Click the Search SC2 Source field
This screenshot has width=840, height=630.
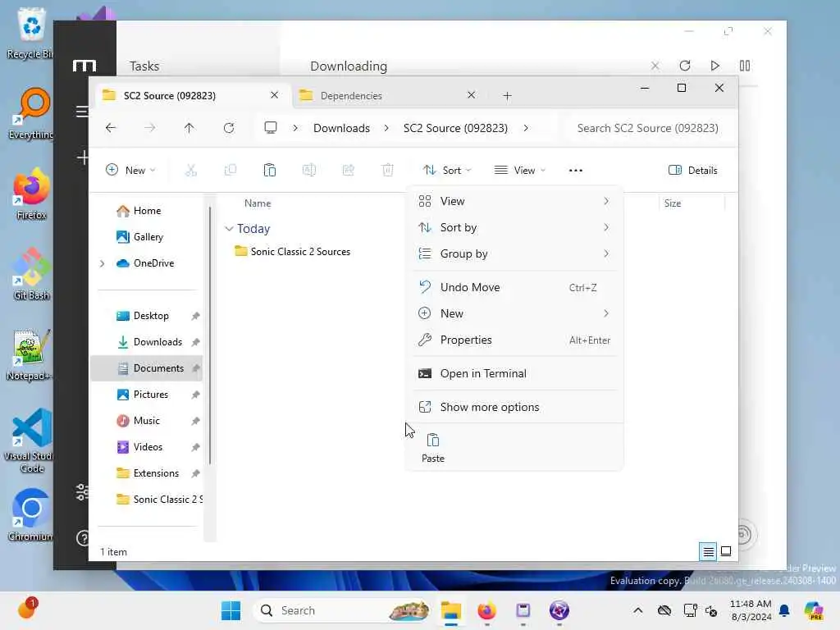click(x=648, y=128)
